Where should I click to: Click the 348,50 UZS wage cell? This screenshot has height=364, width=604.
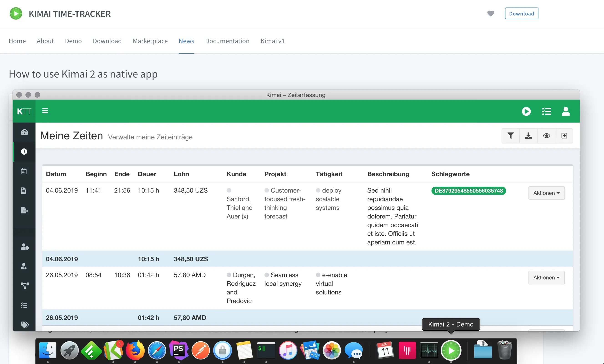191,190
